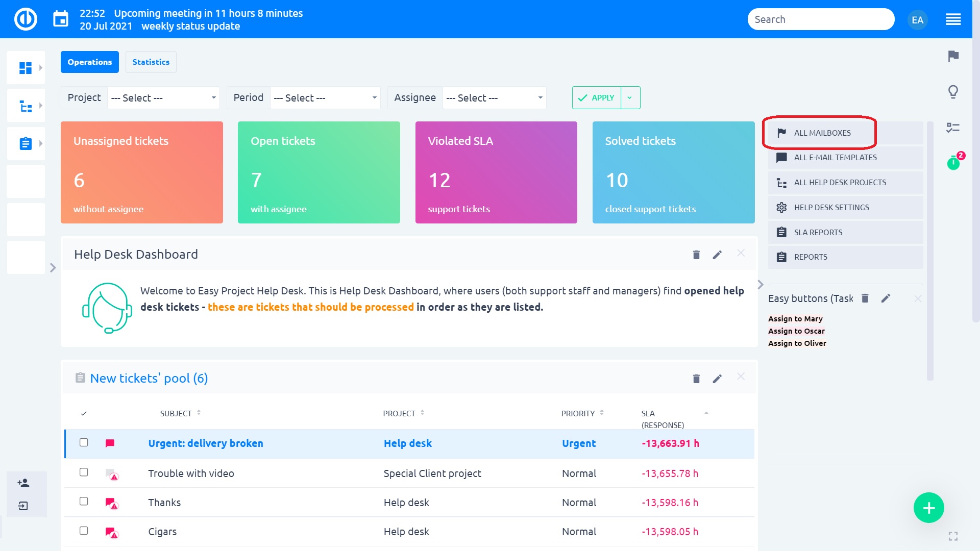The height and width of the screenshot is (551, 980).
Task: Switch to the Statistics tab
Action: (x=151, y=62)
